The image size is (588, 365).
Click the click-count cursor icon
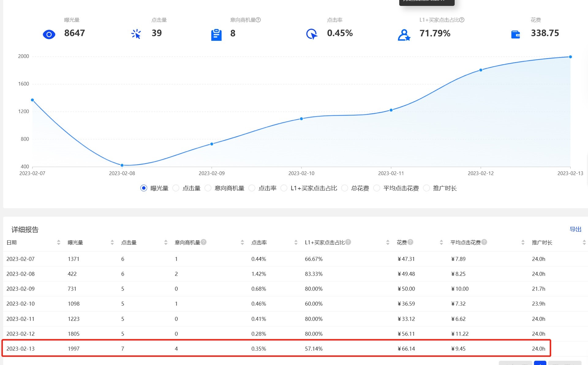click(136, 34)
